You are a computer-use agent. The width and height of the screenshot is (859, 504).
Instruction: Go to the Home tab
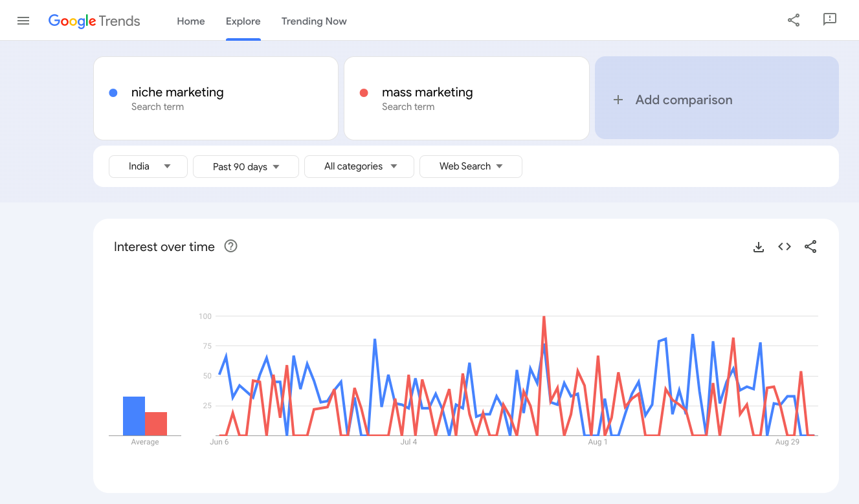[x=191, y=21]
